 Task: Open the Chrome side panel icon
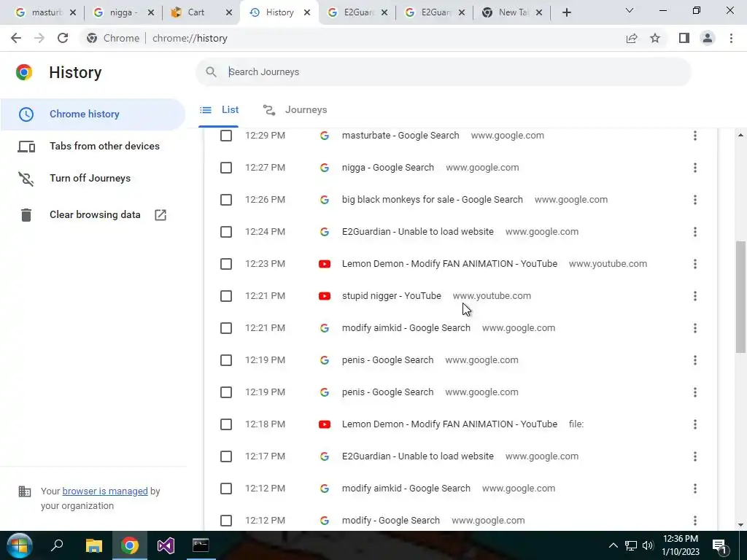coord(684,38)
